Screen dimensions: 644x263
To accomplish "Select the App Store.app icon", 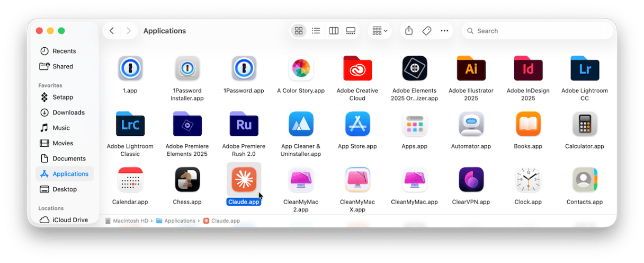I will pos(357,124).
